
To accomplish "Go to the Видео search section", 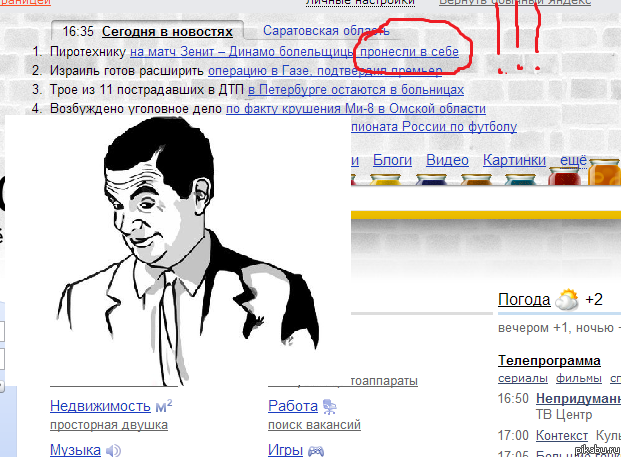I will (x=447, y=160).
